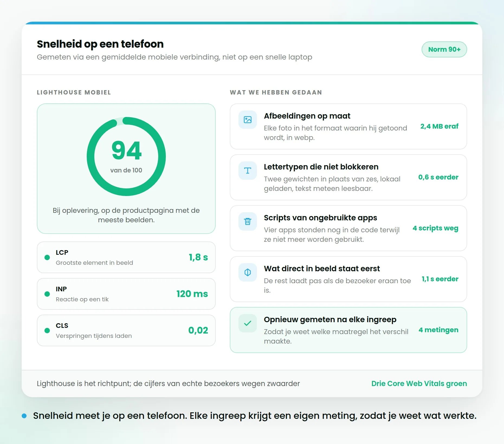Click the van de 100 label in gauge

[126, 170]
